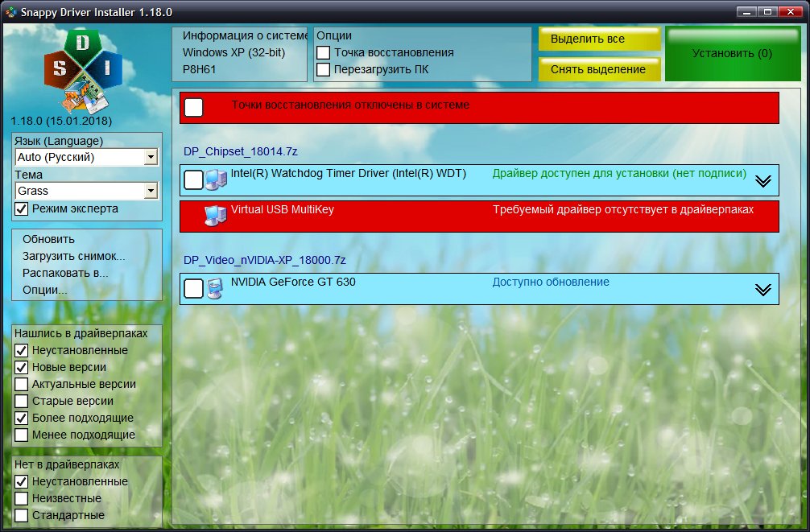
Task: Click the Virtual USB MultiKey device icon
Action: 215,216
